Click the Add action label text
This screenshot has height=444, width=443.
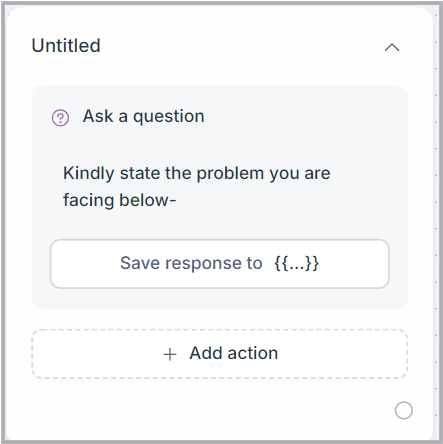(x=234, y=353)
